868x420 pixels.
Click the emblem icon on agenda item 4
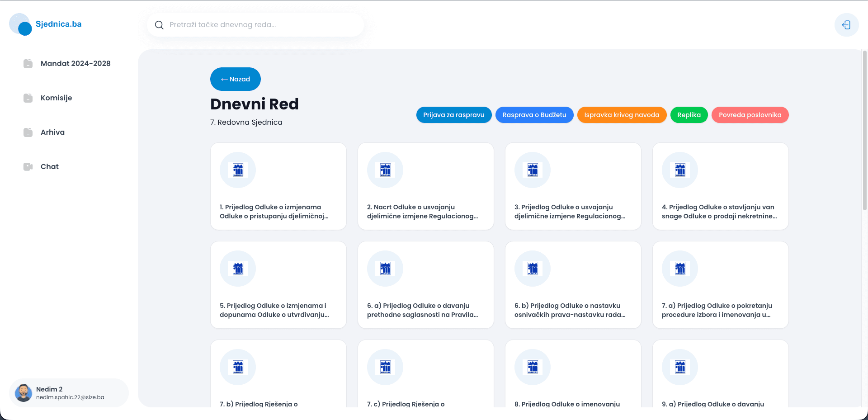(x=680, y=170)
